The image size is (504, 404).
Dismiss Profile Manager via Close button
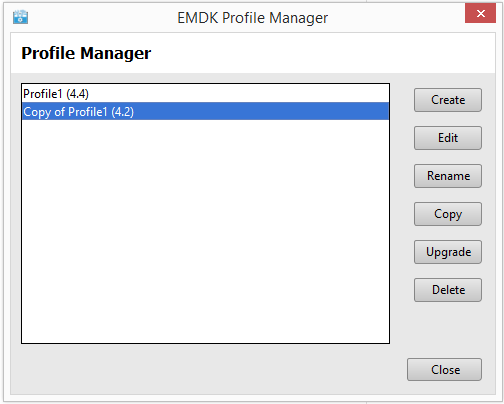(444, 369)
